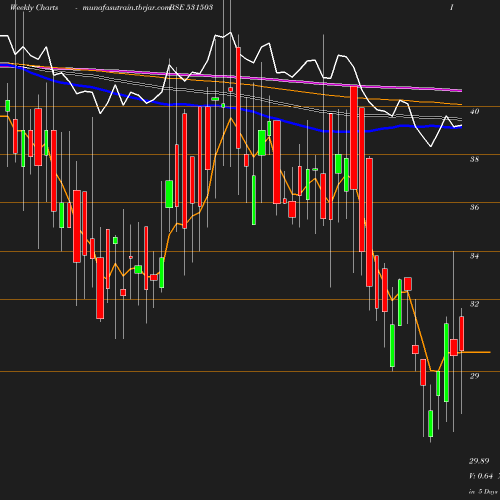Viewport: 500px width, 500px height.
Task: Click the "29.89" closing price value
Action: coord(479,461)
